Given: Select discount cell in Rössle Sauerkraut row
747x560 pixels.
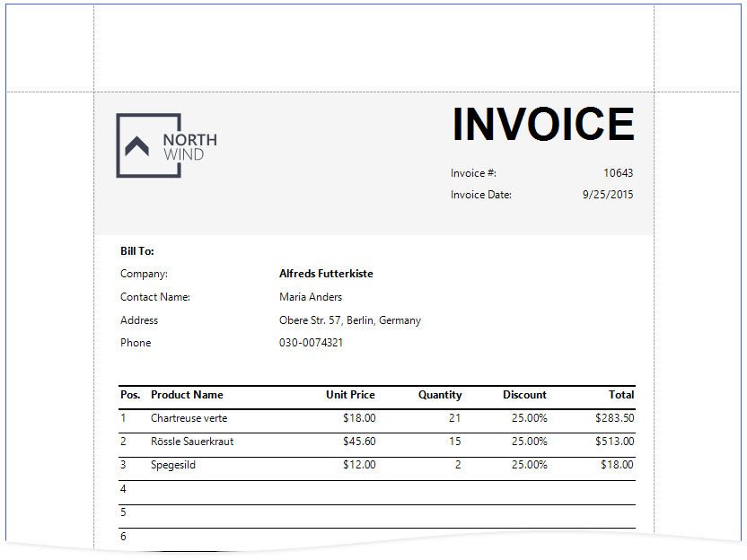Looking at the screenshot, I should click(x=530, y=442).
